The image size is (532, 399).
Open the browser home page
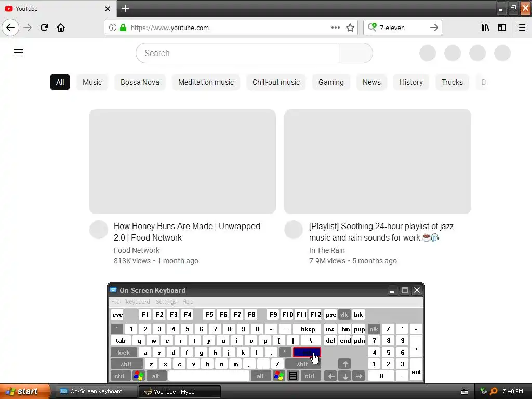(x=61, y=28)
